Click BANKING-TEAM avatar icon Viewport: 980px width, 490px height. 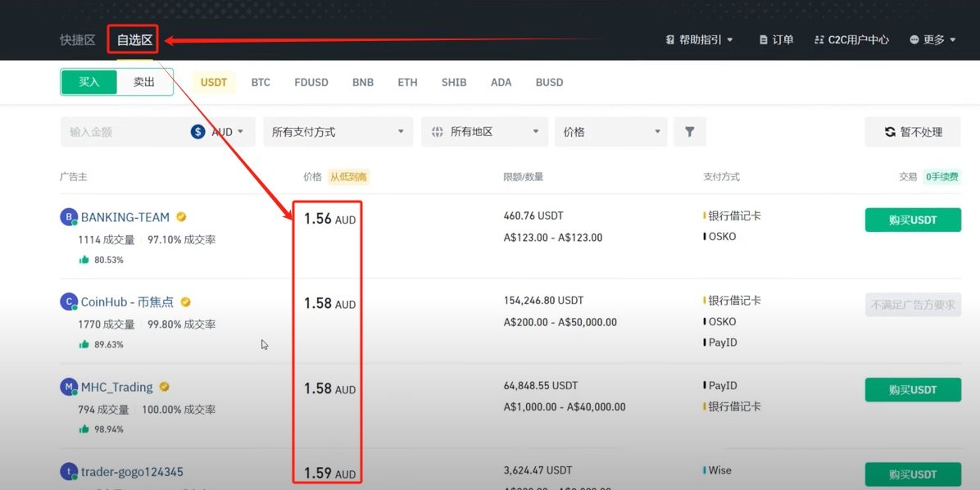(68, 217)
